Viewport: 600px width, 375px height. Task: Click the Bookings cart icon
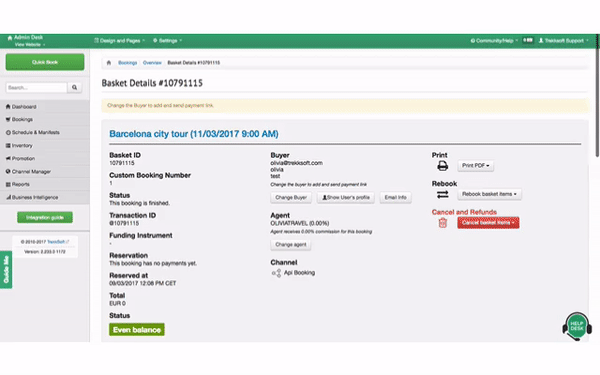[8, 119]
